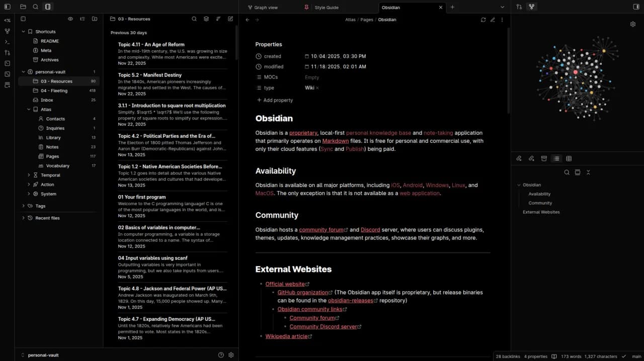
Task: Toggle show notes from subfolders layers icon
Action: tap(206, 19)
